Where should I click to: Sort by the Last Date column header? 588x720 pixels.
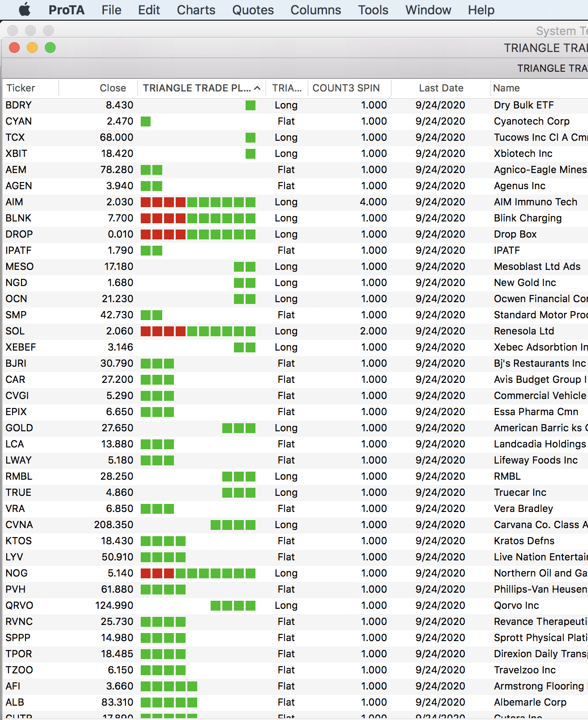[441, 88]
